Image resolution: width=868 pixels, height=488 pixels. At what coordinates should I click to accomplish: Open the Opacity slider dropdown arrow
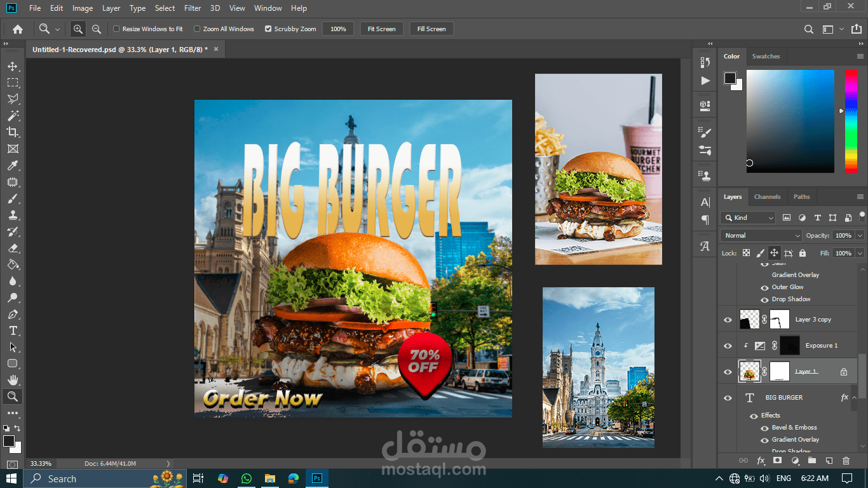point(860,235)
